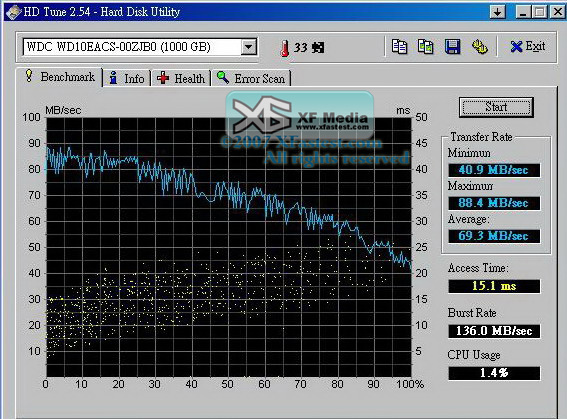Click the blue X Exit icon
567x419 pixels.
(x=516, y=47)
